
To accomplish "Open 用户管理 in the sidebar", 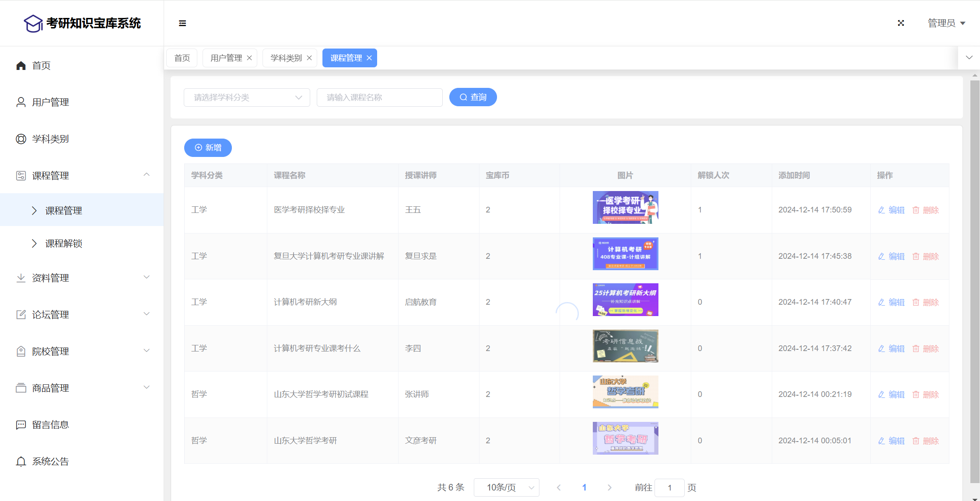I will 50,102.
